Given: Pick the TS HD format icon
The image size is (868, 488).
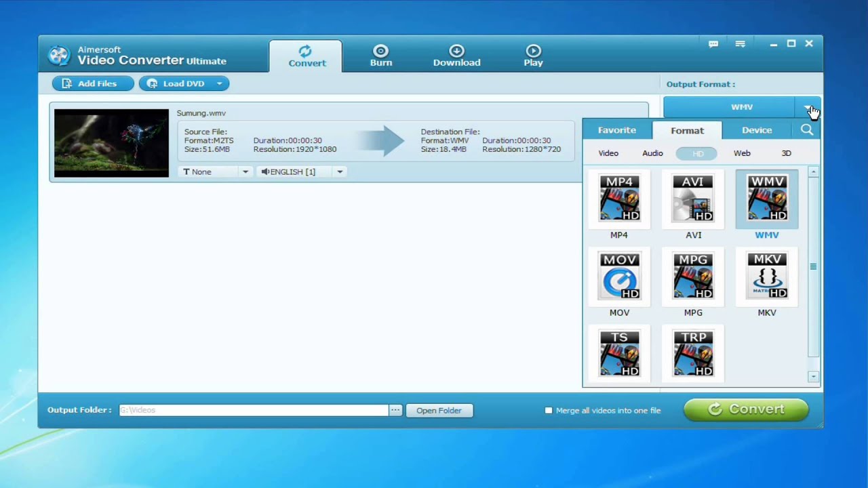Looking at the screenshot, I should (619, 354).
